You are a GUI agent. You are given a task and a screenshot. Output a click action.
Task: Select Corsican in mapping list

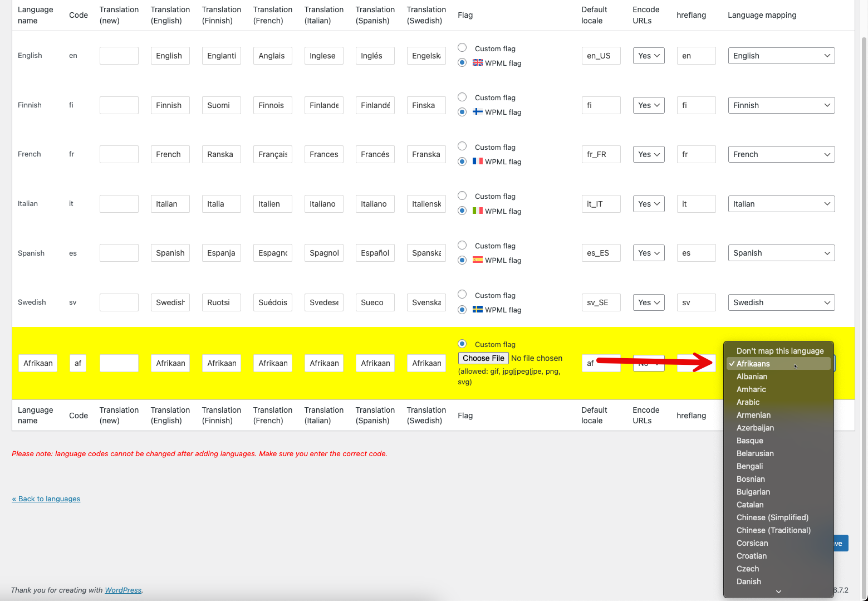[778, 543]
